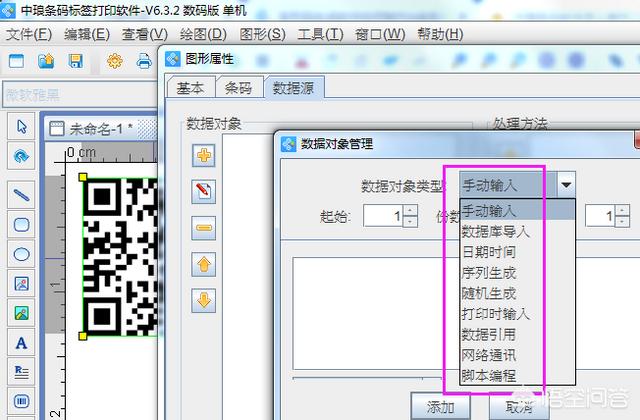Select the rich text paragraph tool
Screen dimensions: 640x420
21,372
